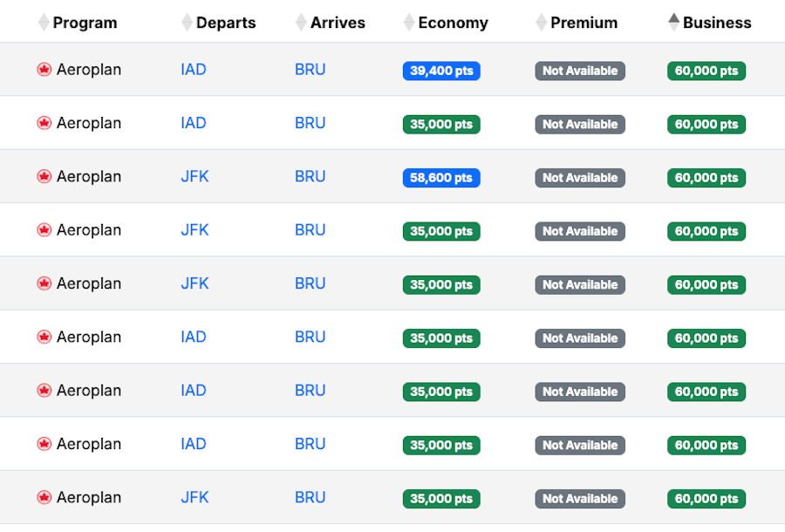Click the Not Available badge in the first row
785x532 pixels.
[x=580, y=71]
